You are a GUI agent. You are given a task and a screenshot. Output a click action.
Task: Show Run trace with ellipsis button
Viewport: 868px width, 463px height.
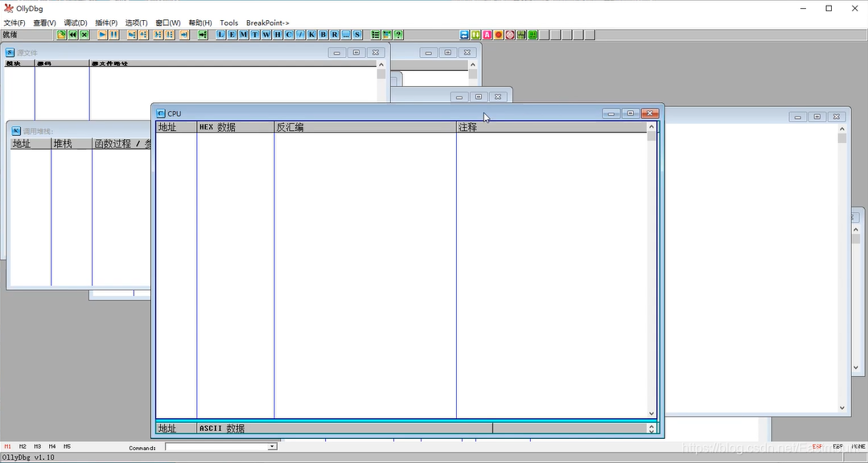pyautogui.click(x=346, y=35)
